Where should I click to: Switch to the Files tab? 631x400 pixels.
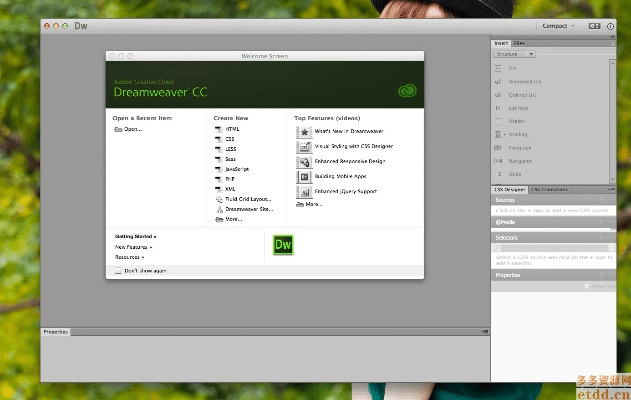tap(520, 44)
